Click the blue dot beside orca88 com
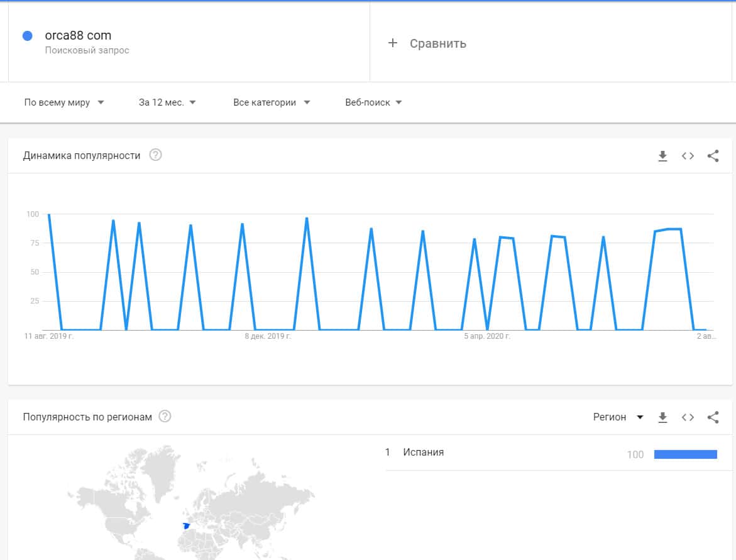736x560 pixels. tap(27, 36)
